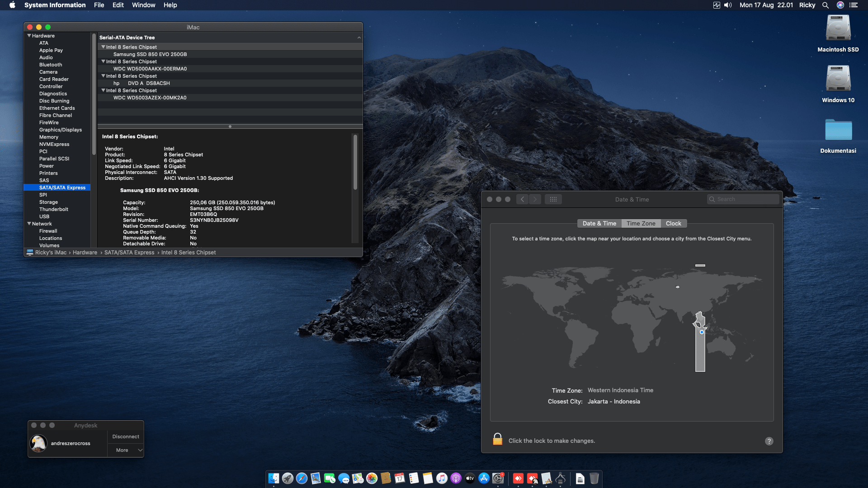Image resolution: width=868 pixels, height=488 pixels.
Task: Click the details pane scrollbar in System Information
Action: [x=355, y=162]
